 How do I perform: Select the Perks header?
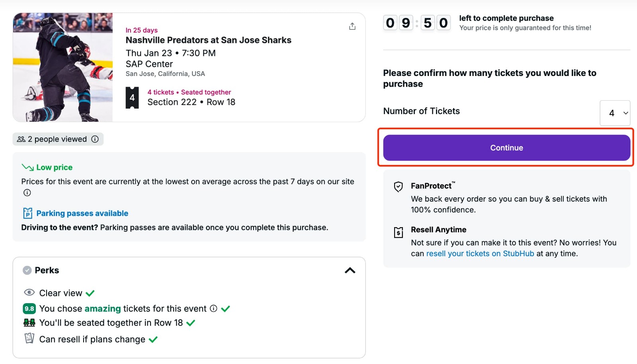point(47,270)
